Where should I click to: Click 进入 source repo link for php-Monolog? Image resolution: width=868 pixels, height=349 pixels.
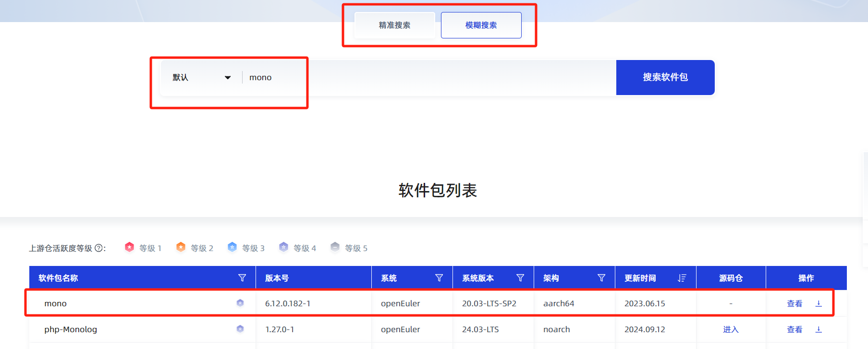click(x=731, y=329)
